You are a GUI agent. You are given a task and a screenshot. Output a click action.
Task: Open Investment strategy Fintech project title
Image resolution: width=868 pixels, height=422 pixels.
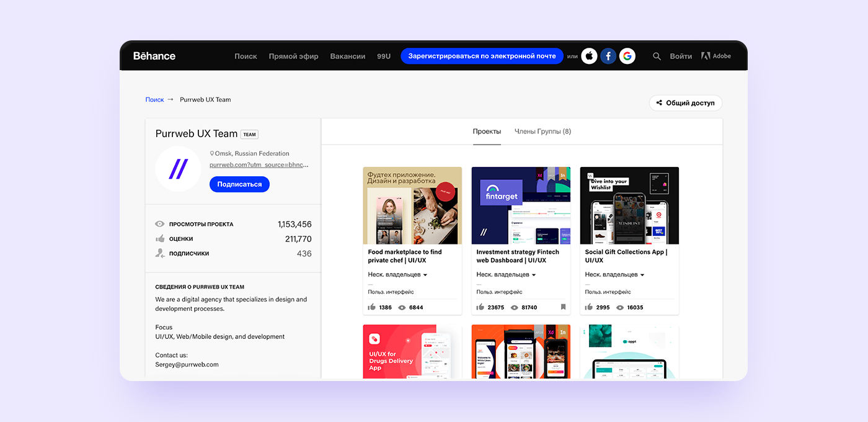518,256
